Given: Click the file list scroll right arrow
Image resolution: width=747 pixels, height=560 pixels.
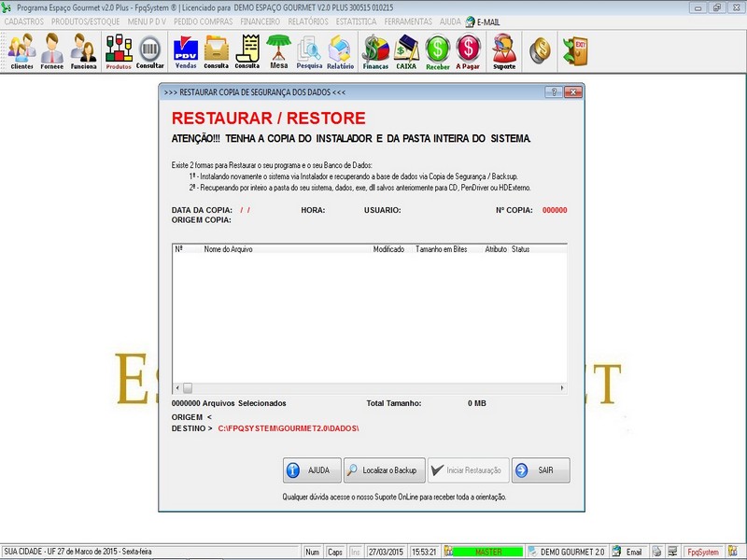Looking at the screenshot, I should point(562,388).
